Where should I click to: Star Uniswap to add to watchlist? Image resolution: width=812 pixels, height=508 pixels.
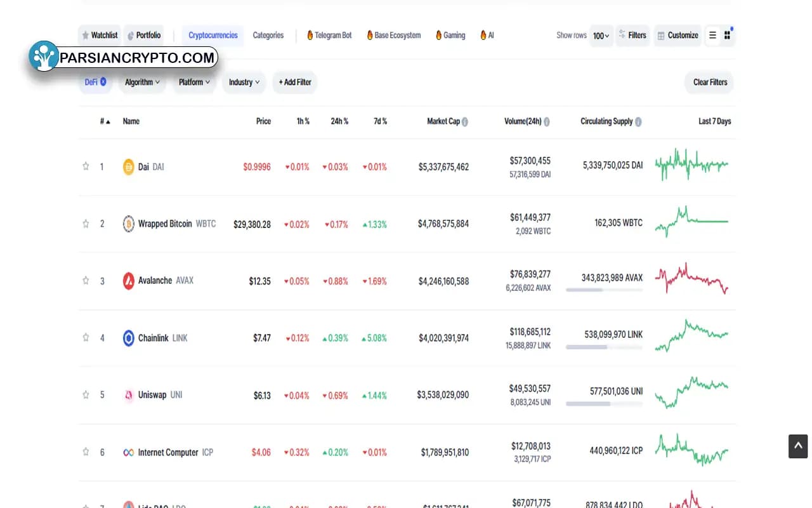(x=86, y=394)
